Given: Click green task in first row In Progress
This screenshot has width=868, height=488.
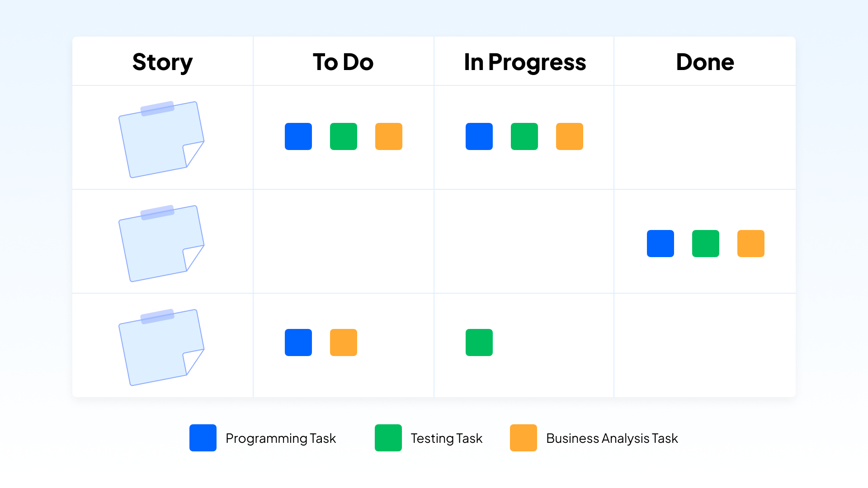Looking at the screenshot, I should [524, 136].
